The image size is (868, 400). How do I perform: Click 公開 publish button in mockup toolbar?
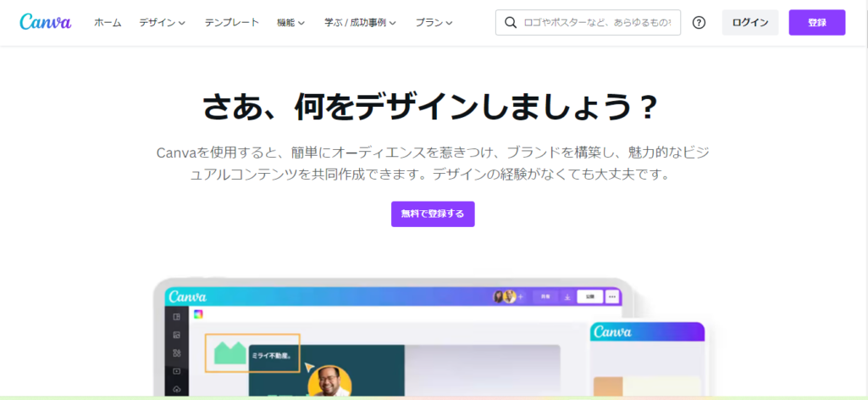point(590,297)
